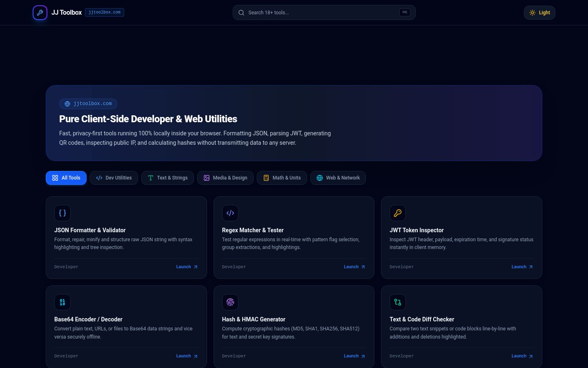Click the jjtoolbox.com badge in header

(105, 12)
